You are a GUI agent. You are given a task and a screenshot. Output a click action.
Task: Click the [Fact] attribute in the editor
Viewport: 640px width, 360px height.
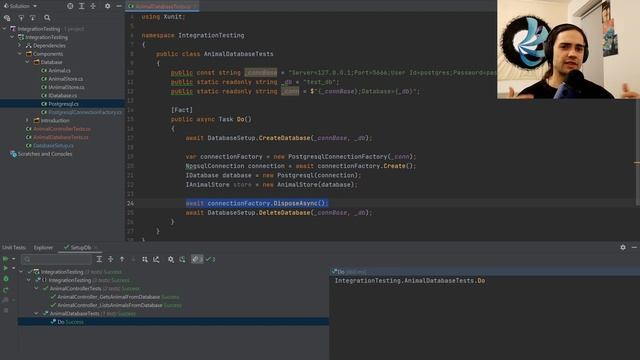pyautogui.click(x=182, y=110)
